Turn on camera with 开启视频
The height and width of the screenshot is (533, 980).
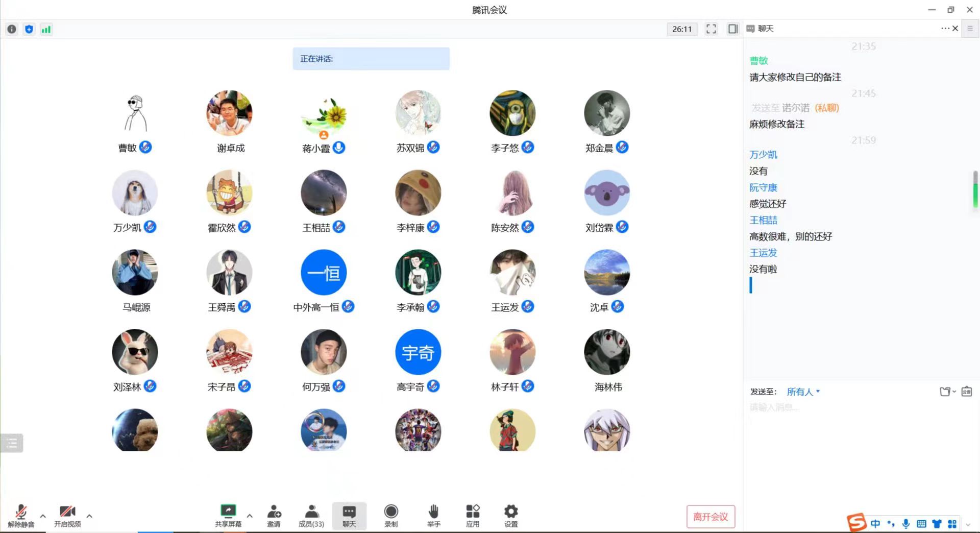(67, 515)
